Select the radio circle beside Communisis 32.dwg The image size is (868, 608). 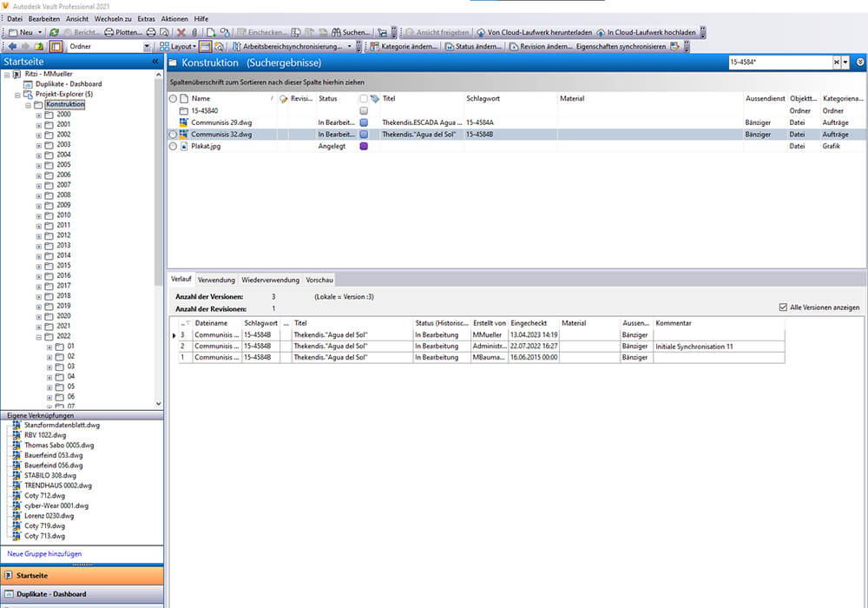pyautogui.click(x=174, y=135)
